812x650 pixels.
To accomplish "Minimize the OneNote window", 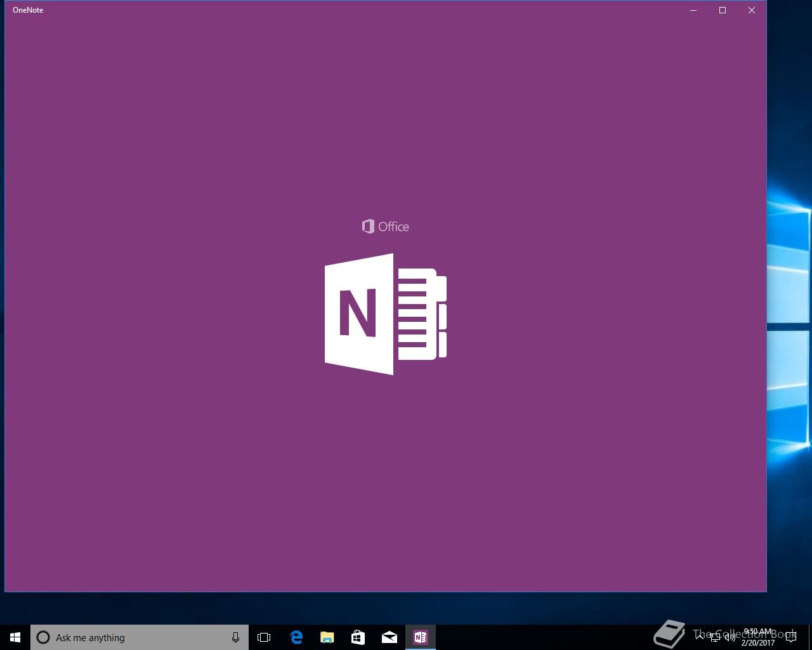I will (693, 10).
